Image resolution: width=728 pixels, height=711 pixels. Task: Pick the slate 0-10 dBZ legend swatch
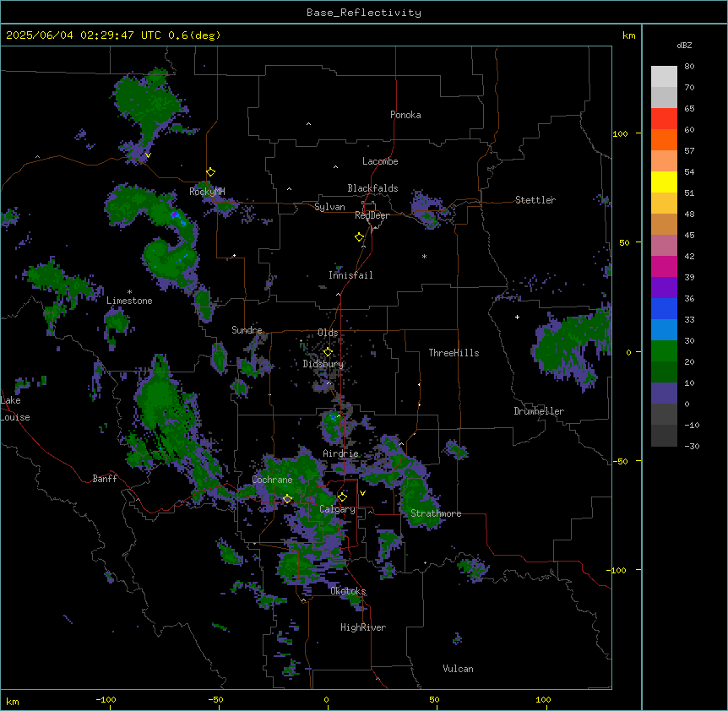[x=664, y=393]
